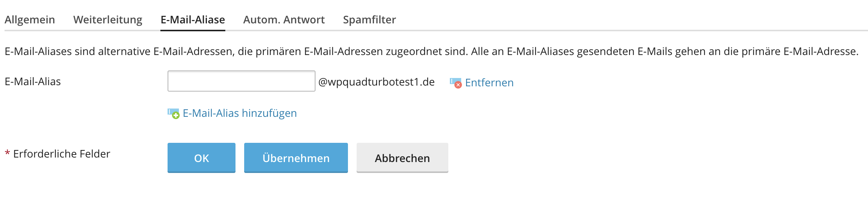Image resolution: width=868 pixels, height=205 pixels.
Task: Click the 'E-Mail-Alias' field label
Action: pos(33,81)
